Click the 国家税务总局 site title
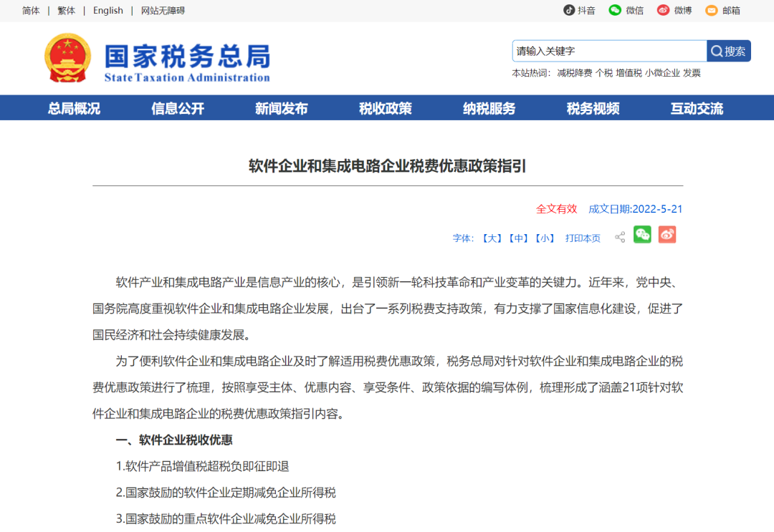This screenshot has width=774, height=532. click(x=188, y=56)
